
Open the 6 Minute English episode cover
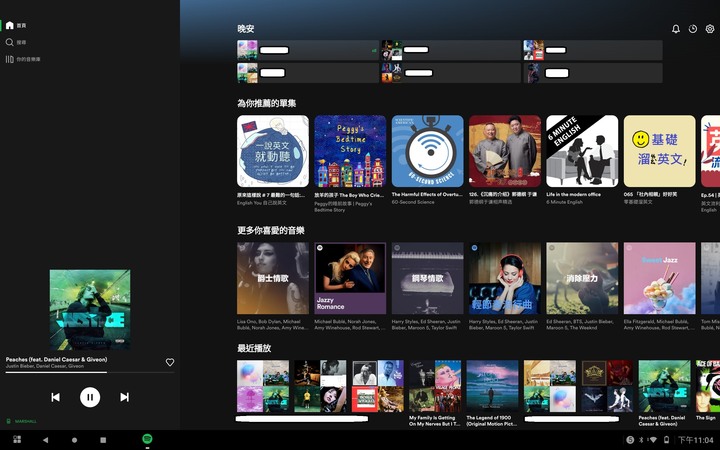tap(582, 151)
